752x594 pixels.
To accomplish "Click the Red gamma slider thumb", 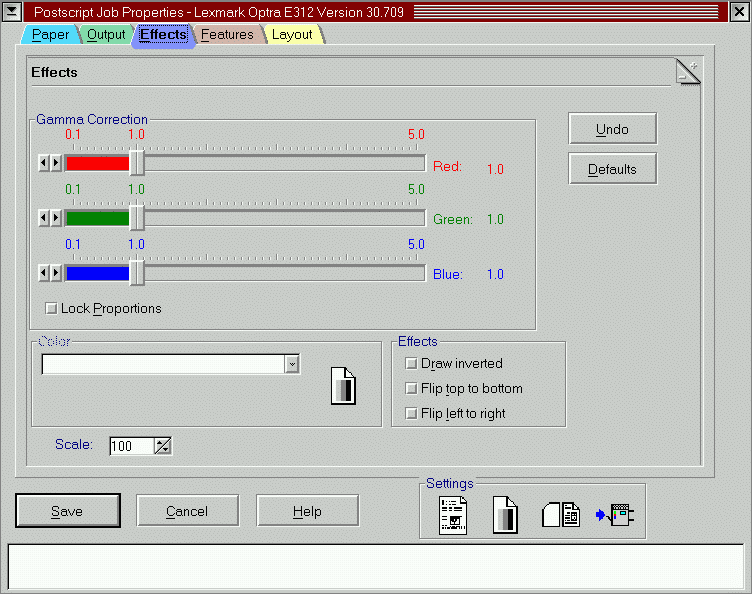I will [x=137, y=162].
